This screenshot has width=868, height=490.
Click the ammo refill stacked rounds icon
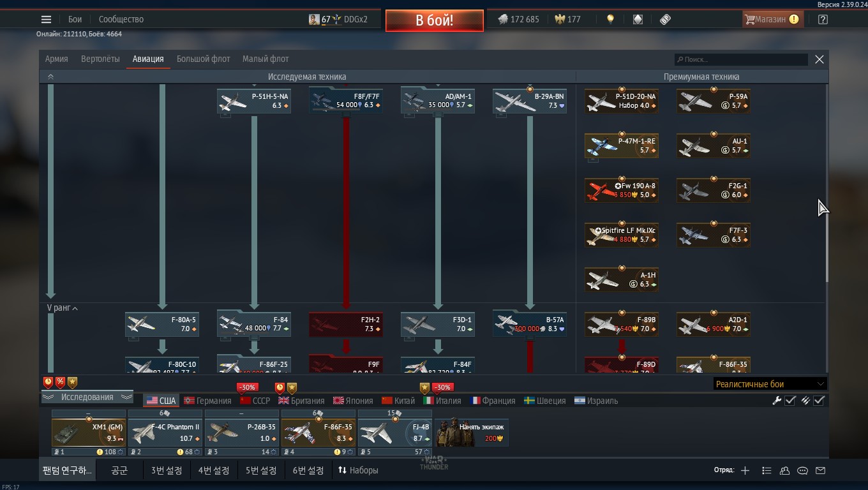click(x=805, y=401)
